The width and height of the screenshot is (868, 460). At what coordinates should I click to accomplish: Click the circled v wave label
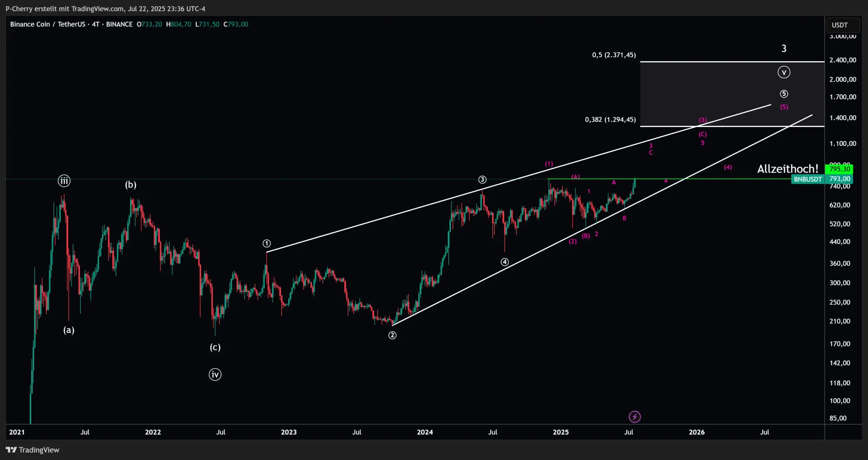[x=784, y=72]
